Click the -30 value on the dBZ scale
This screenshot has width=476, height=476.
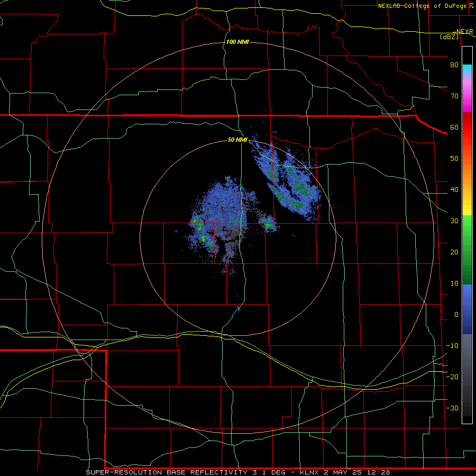point(452,408)
